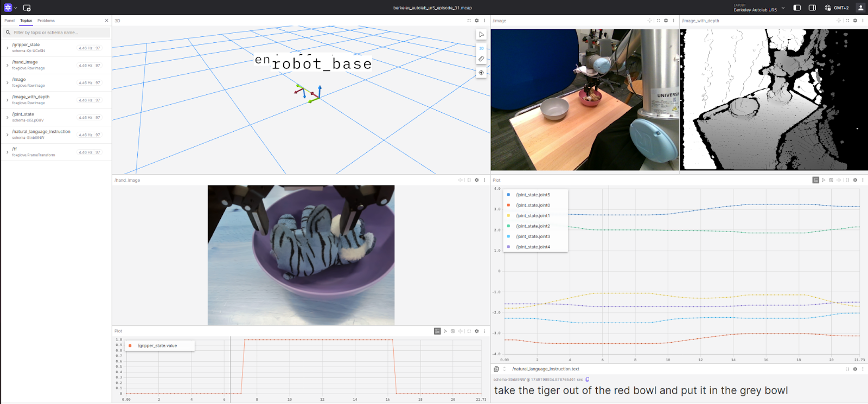Open user profile icon in top right
868x404 pixels.
[x=860, y=8]
